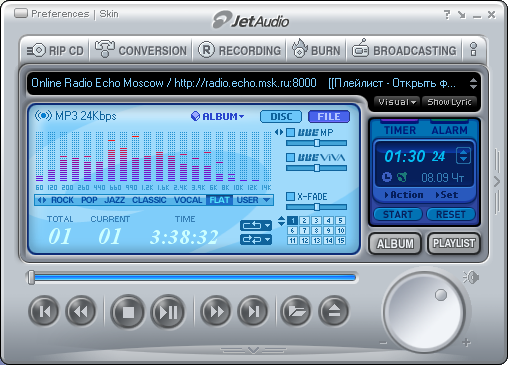
Task: Click the mute speaker icon
Action: [x=471, y=277]
